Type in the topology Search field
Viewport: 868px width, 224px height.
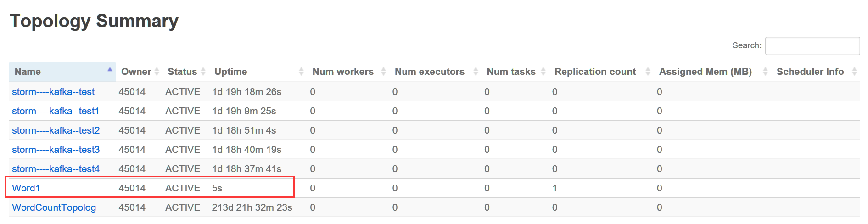[812, 46]
